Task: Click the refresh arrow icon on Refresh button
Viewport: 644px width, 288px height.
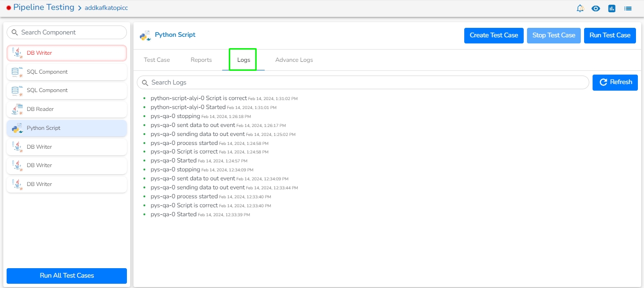Action: point(603,82)
